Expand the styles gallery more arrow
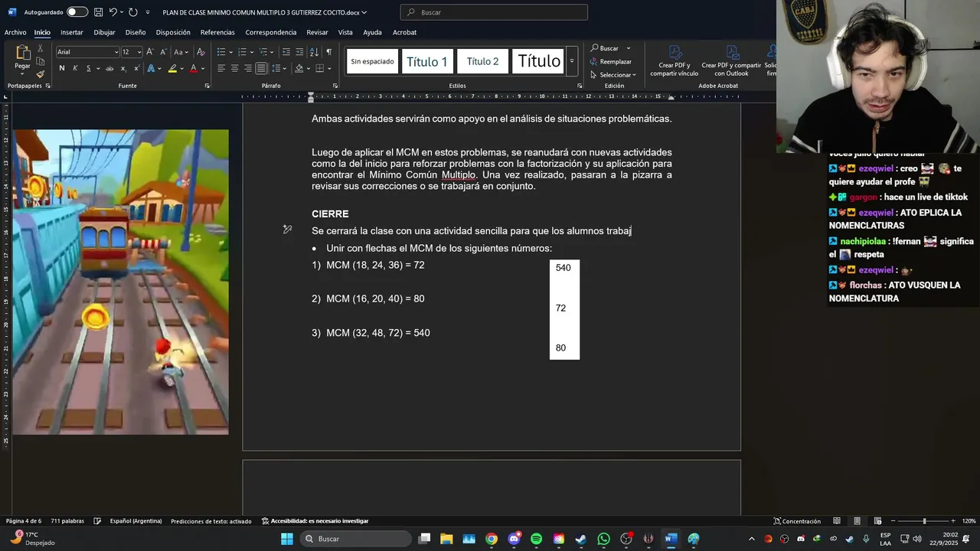This screenshot has height=551, width=980. click(x=571, y=61)
